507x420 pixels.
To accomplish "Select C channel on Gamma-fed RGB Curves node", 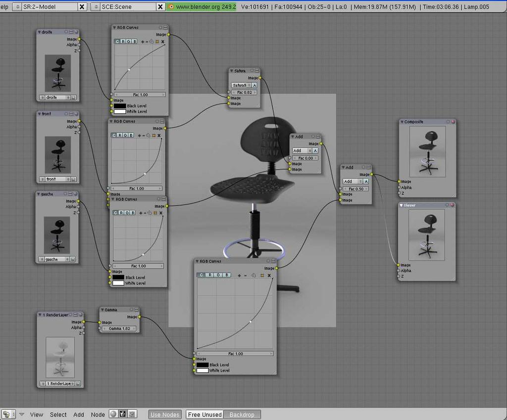I will click(x=201, y=275).
